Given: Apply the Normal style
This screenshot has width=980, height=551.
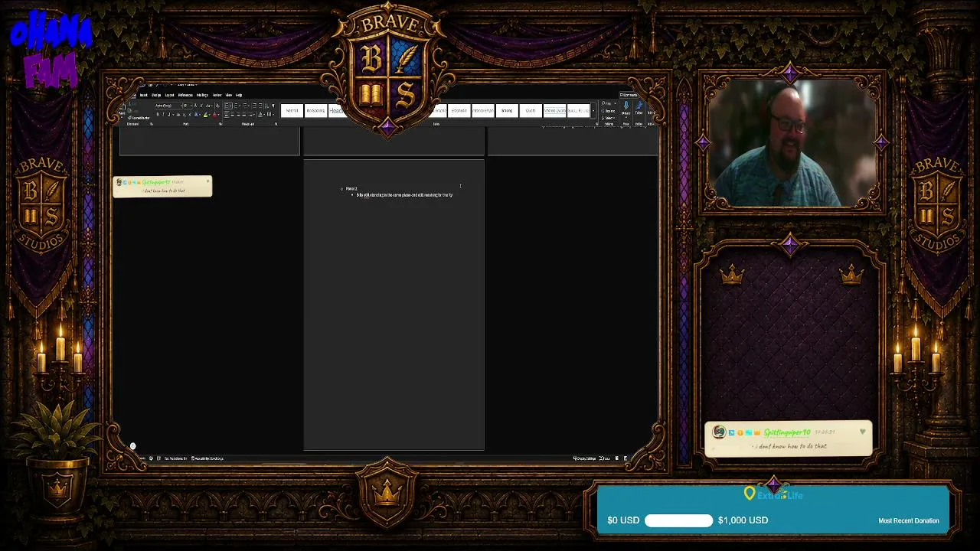Looking at the screenshot, I should (292, 111).
